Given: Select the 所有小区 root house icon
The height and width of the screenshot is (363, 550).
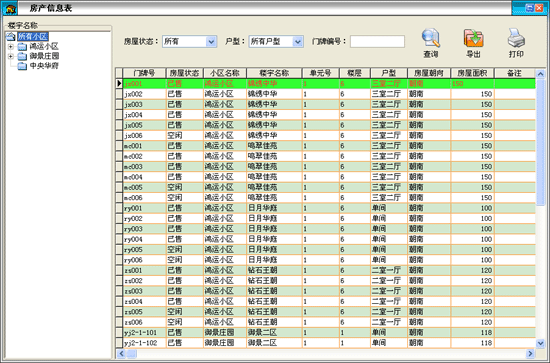Looking at the screenshot, I should (x=11, y=36).
